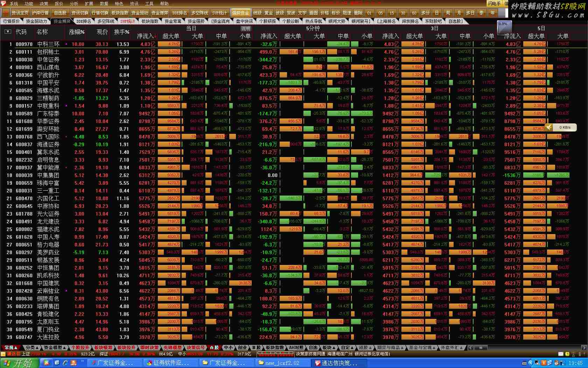Viewport: 588px width, 368px height.
Task: Switch to the new_jcxf2.02 taskbar folder
Action: 282,363
